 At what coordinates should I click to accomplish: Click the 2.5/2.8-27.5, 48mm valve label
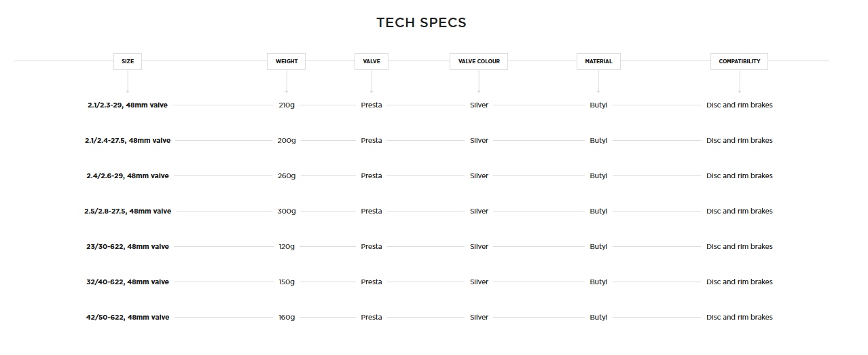(x=128, y=212)
